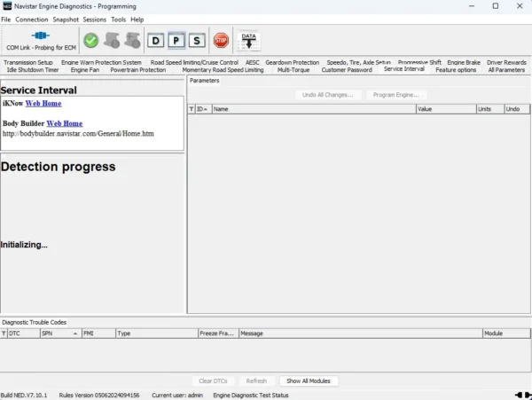Open Road Speed limiting/Cruise Control tab

(194, 62)
